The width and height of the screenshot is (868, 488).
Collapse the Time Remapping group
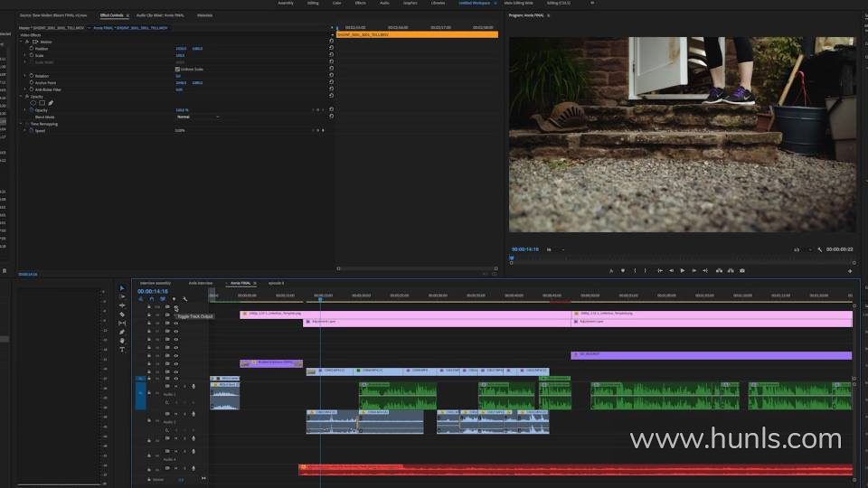[22, 124]
